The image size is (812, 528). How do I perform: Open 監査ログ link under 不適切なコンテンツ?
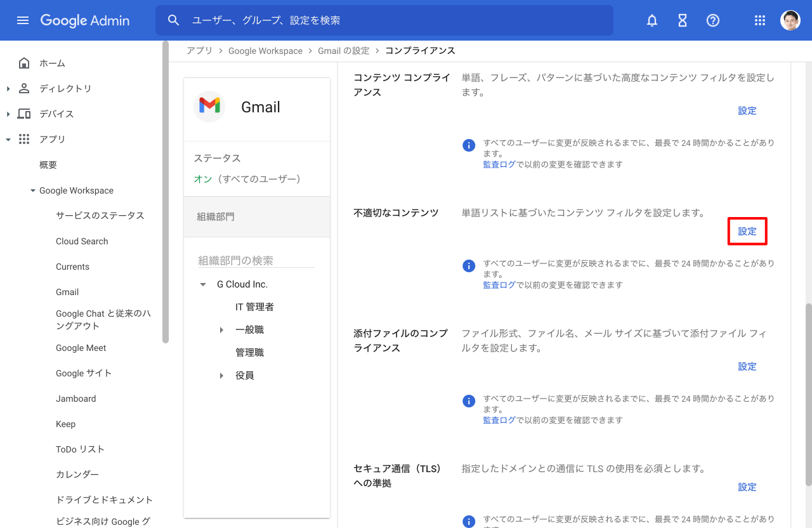pos(499,285)
